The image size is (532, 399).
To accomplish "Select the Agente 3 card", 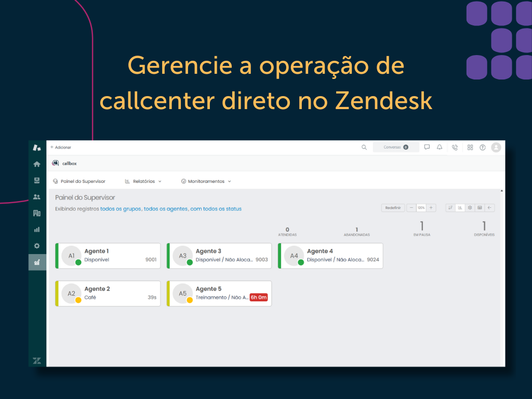I will pyautogui.click(x=219, y=256).
